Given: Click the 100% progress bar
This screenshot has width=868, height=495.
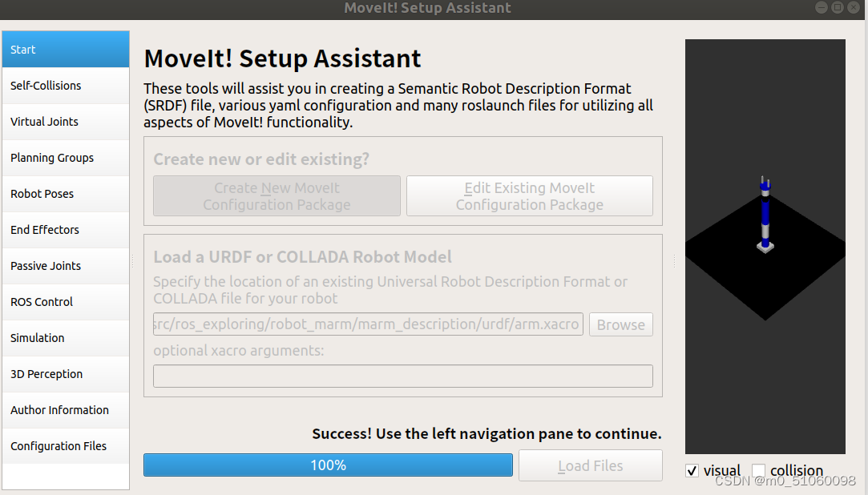Looking at the screenshot, I should pos(327,465).
